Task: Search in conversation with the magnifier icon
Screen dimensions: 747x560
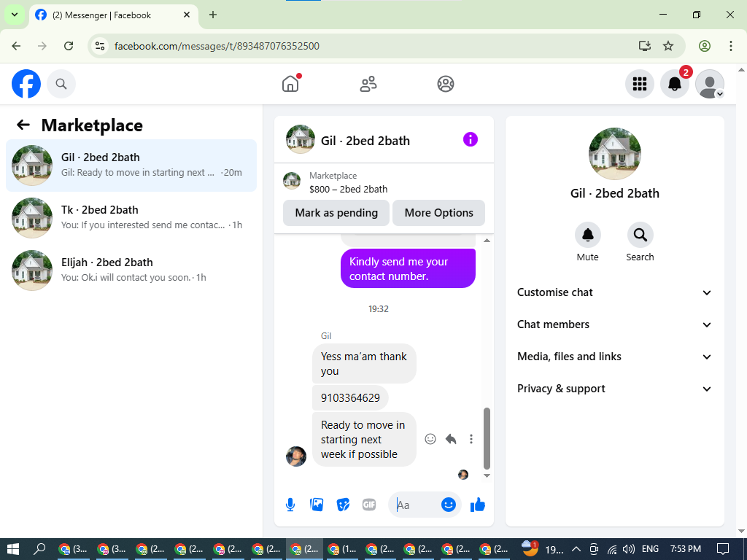Action: click(x=640, y=235)
